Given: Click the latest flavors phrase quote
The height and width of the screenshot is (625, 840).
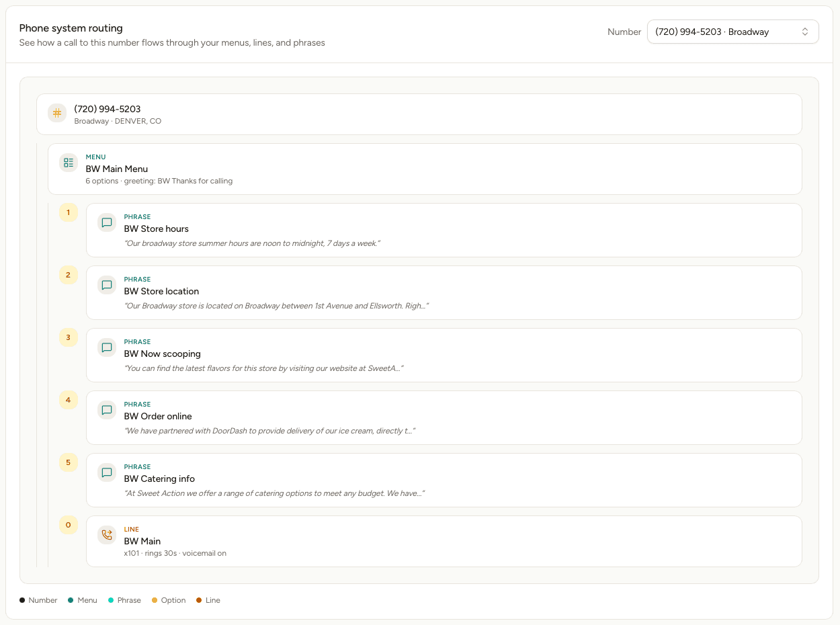Looking at the screenshot, I should point(263,368).
